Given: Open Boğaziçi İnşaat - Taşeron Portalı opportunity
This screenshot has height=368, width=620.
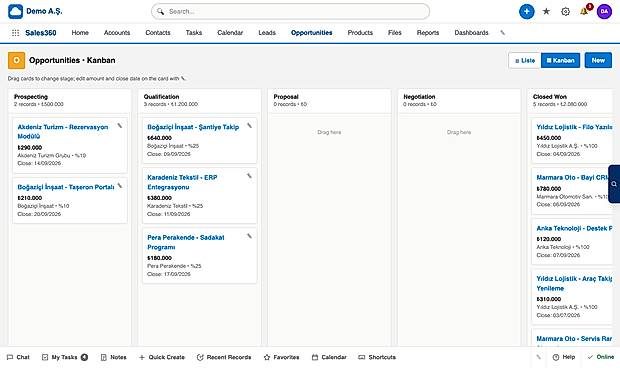Looking at the screenshot, I should coord(66,187).
